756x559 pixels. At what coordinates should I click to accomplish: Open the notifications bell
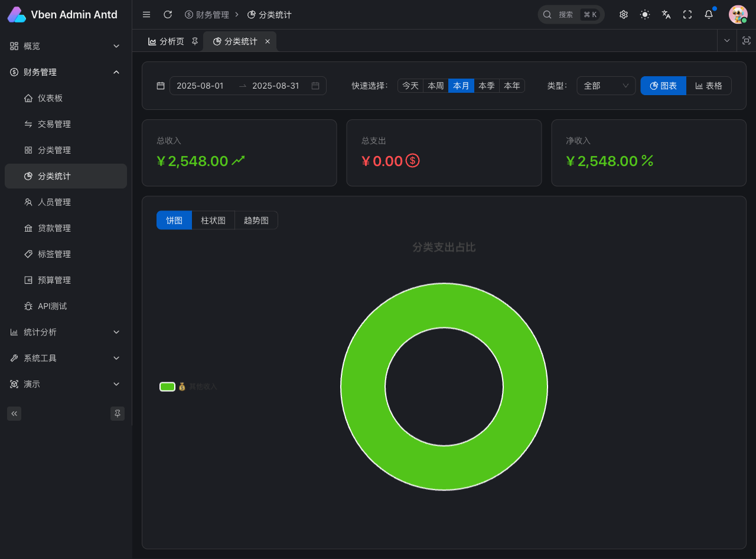[709, 15]
